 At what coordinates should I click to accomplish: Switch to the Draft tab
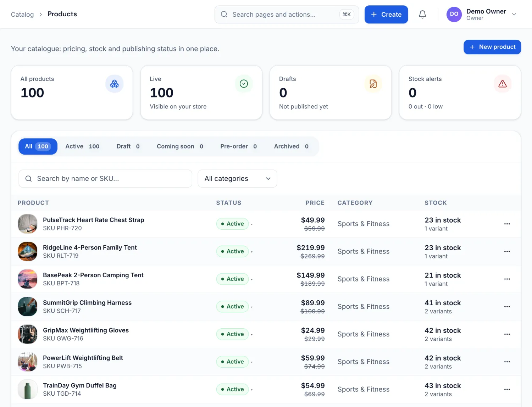[128, 146]
